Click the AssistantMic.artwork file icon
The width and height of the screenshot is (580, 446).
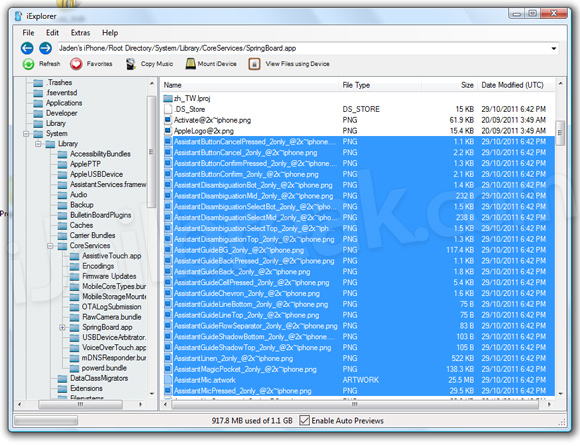coord(168,380)
